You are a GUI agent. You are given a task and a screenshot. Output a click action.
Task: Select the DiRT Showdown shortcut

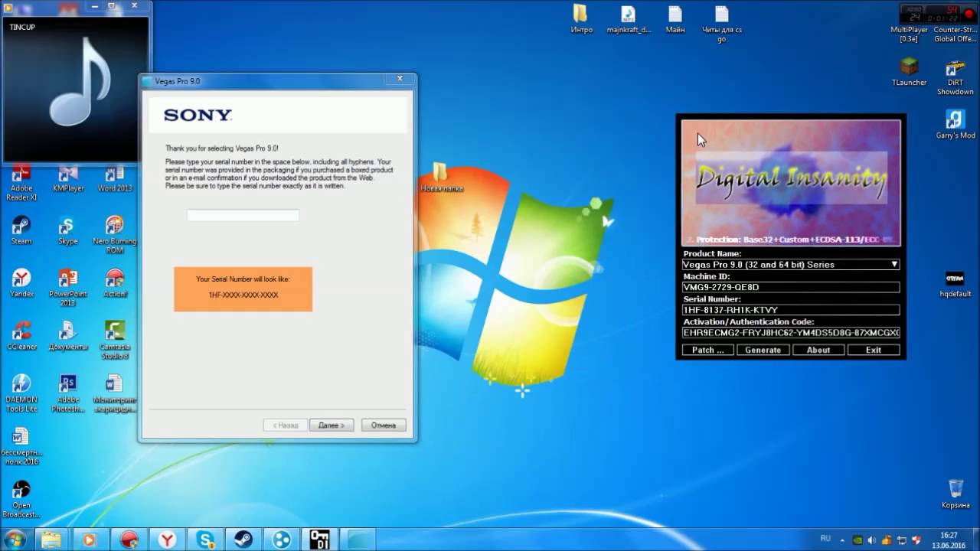(955, 77)
